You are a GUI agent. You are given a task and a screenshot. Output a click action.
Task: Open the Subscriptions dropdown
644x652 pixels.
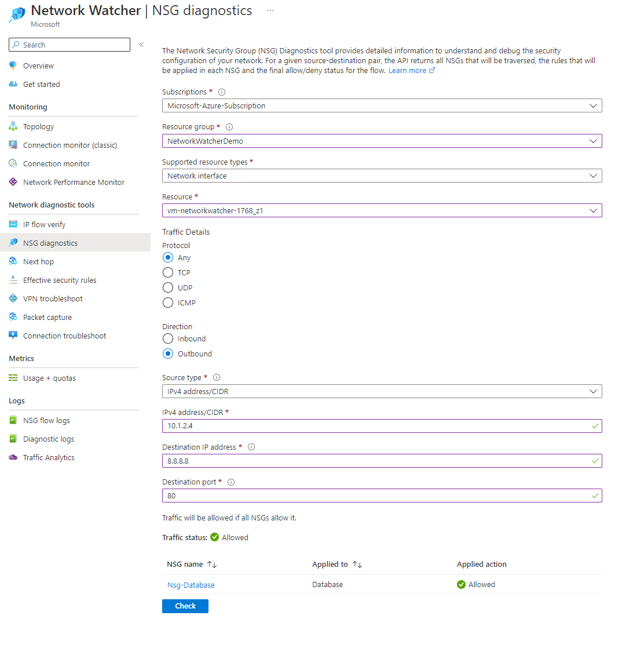pos(382,105)
